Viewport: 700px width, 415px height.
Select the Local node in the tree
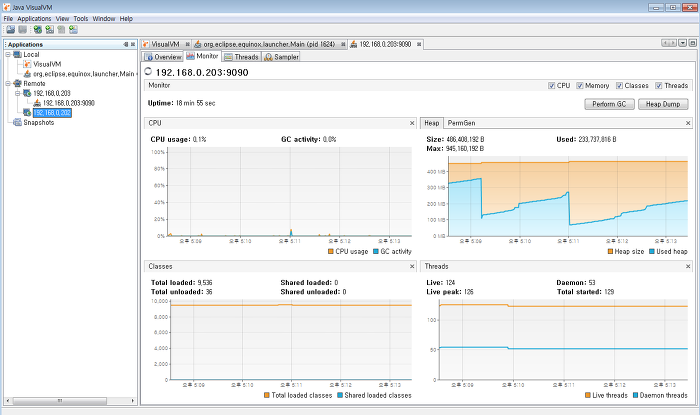coord(31,54)
